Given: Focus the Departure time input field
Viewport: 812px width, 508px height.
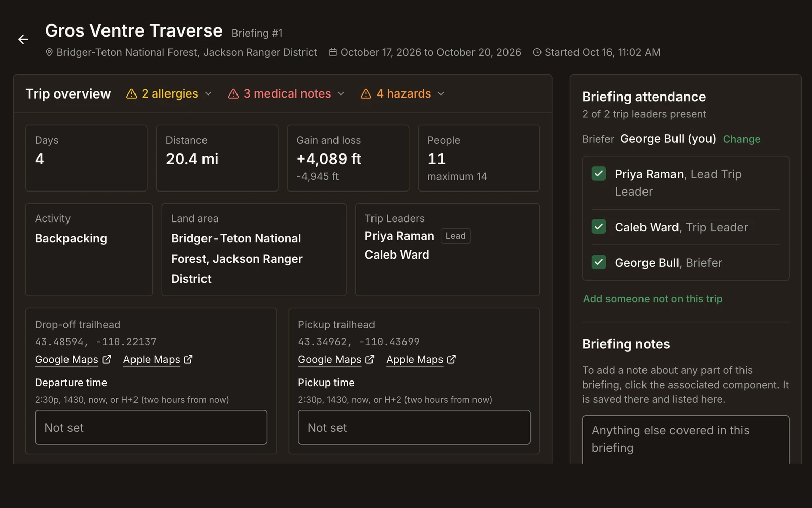Looking at the screenshot, I should [x=151, y=428].
